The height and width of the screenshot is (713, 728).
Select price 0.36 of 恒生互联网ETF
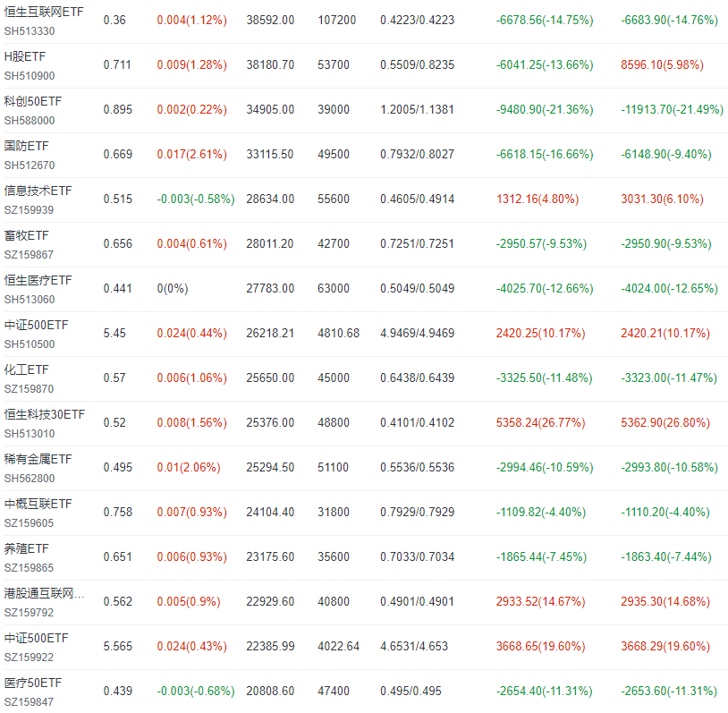tap(114, 20)
